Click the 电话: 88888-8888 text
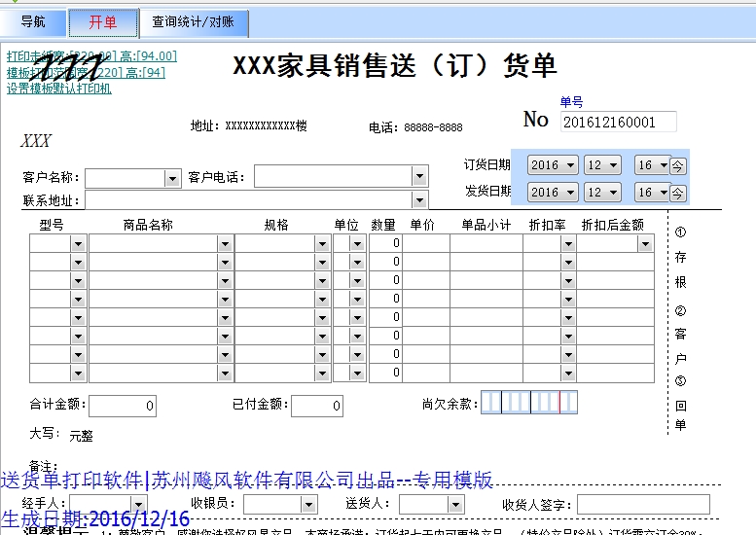The height and width of the screenshot is (535, 756). (x=415, y=127)
